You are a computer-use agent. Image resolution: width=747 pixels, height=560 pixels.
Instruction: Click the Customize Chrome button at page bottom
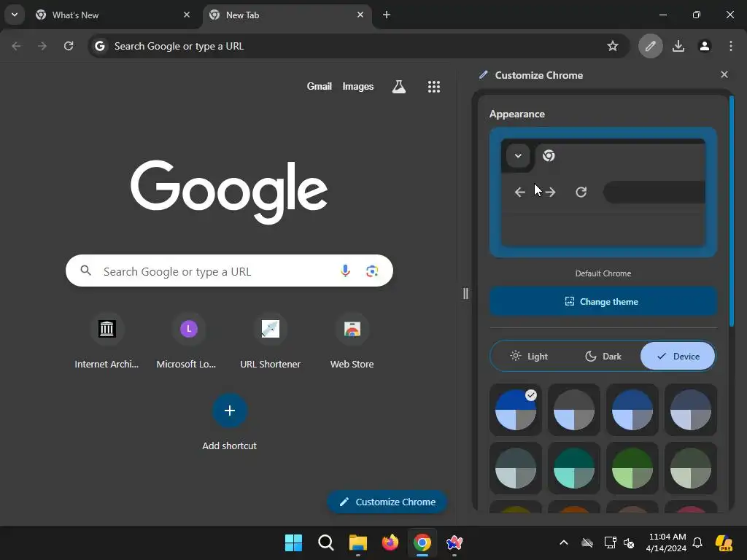(387, 502)
